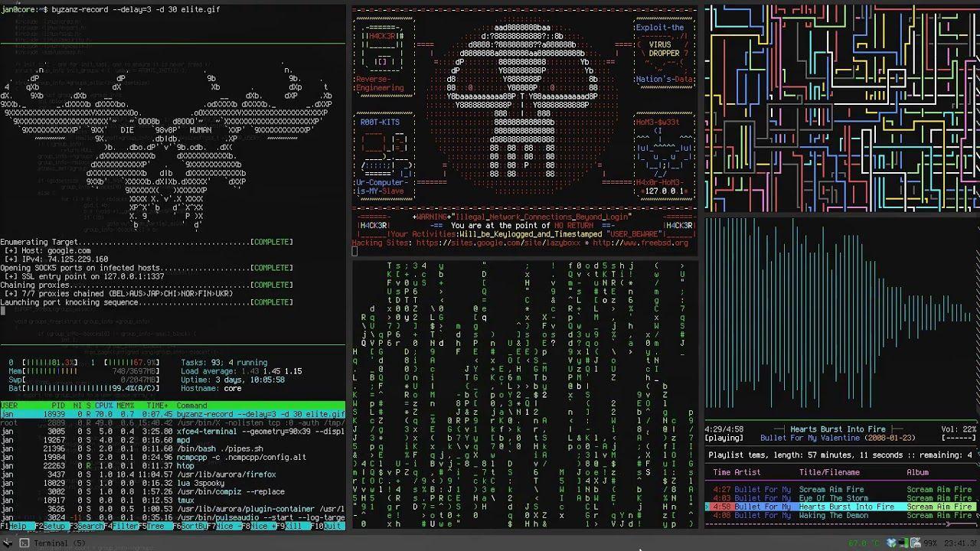
Task: Open htop setup options via F2Setup
Action: tap(51, 527)
